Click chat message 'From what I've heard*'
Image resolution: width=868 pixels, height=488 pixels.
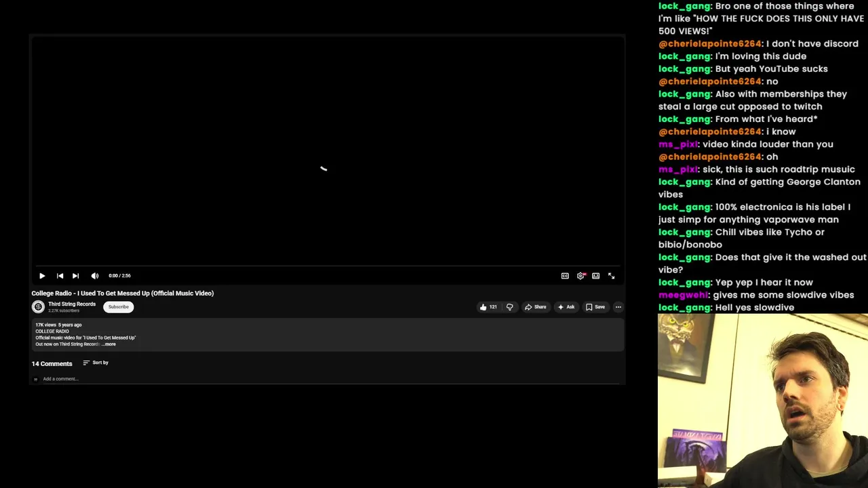pos(766,119)
